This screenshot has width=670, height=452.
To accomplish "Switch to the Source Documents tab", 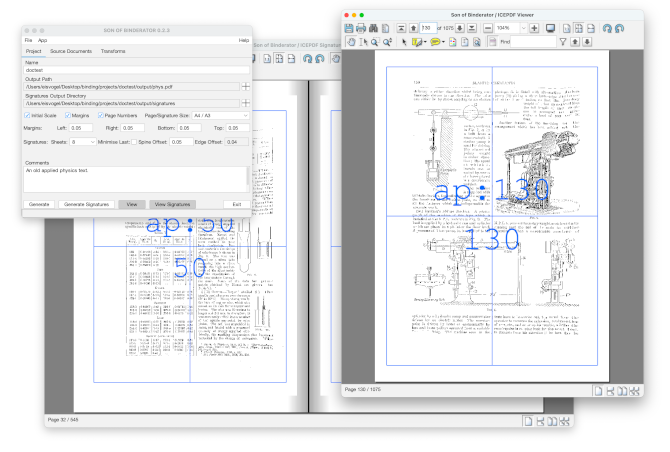I will pos(71,50).
